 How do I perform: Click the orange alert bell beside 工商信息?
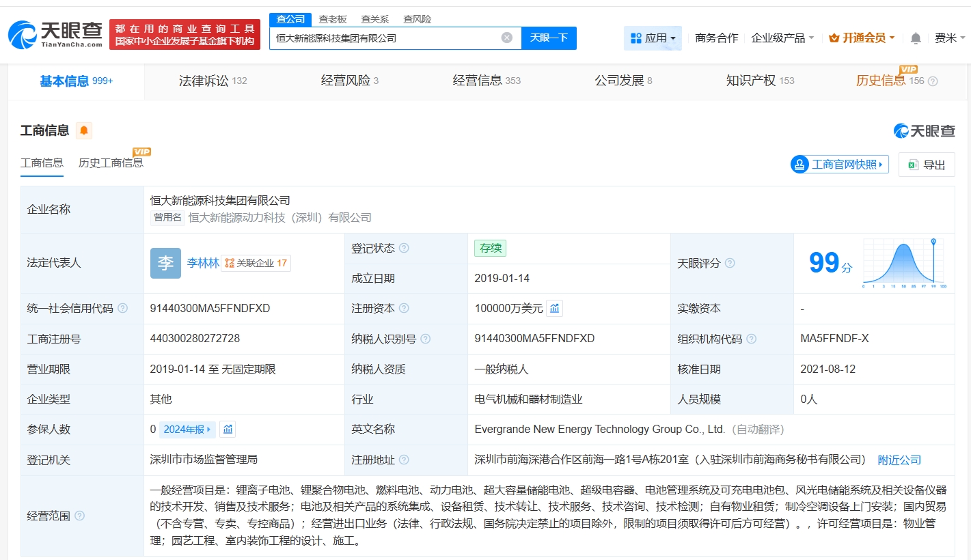(x=83, y=130)
